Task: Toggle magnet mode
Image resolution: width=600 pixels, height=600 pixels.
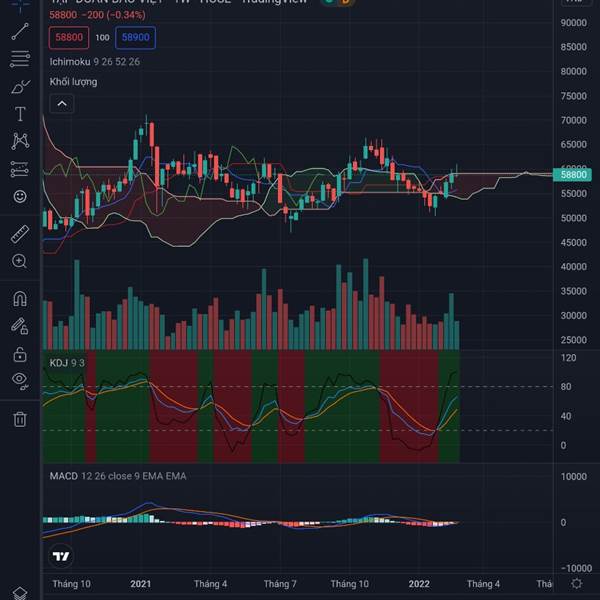Action: [x=20, y=298]
